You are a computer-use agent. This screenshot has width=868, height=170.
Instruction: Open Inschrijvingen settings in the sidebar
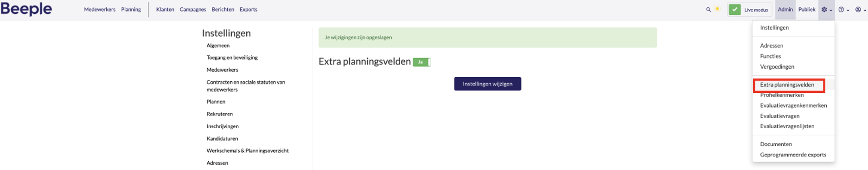pyautogui.click(x=223, y=126)
